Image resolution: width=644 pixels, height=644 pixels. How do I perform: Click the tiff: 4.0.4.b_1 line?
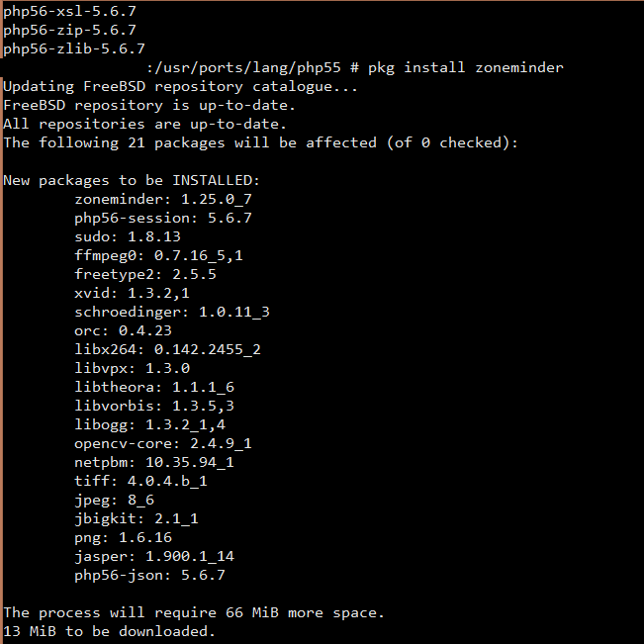point(140,481)
